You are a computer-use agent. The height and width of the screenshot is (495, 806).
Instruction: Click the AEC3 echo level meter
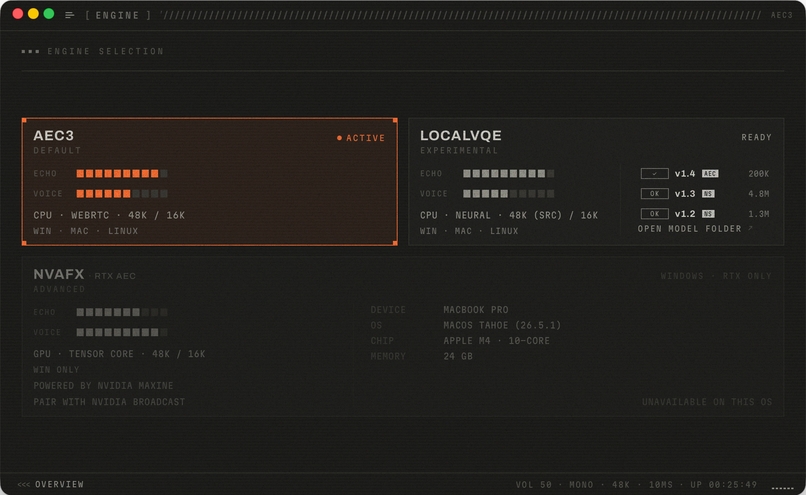[122, 174]
